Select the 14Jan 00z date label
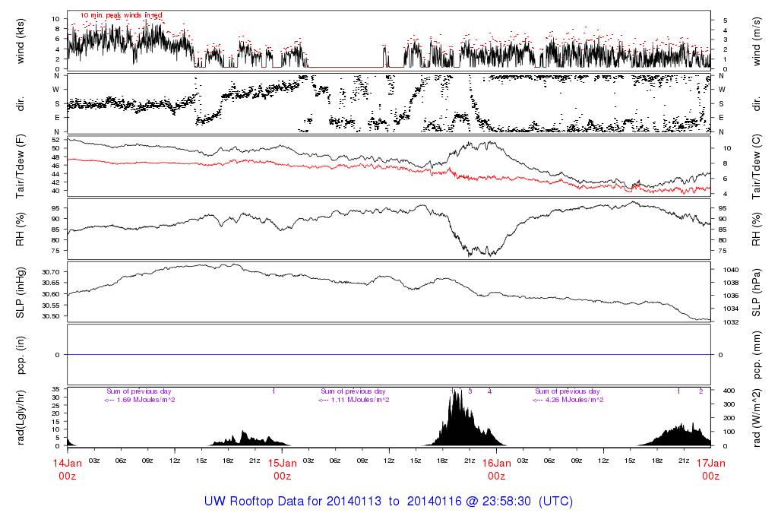 (67, 468)
